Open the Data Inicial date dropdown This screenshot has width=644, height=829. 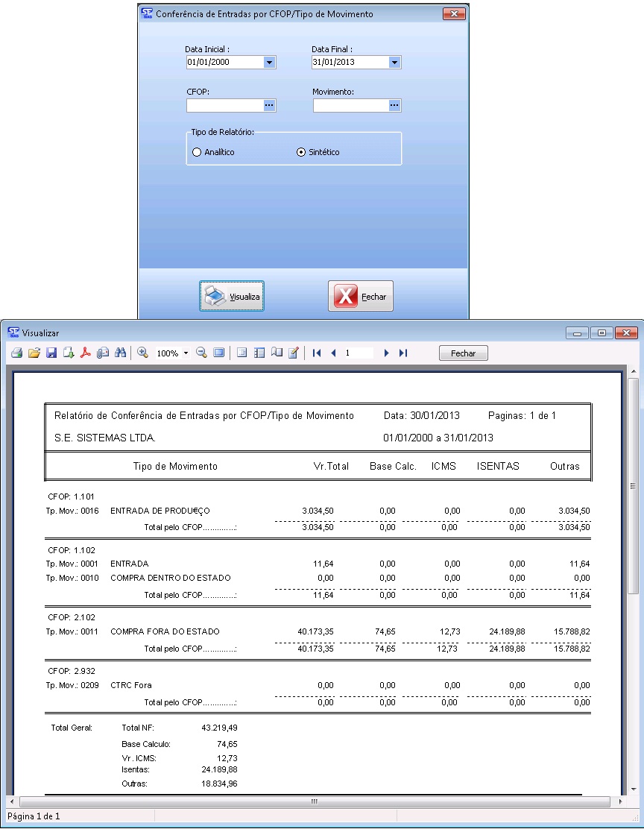click(x=269, y=63)
